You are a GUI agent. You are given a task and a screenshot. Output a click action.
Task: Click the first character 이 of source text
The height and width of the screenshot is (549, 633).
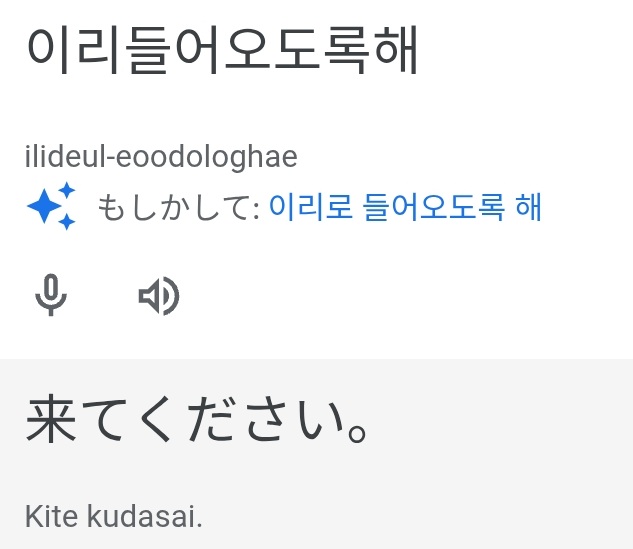pyautogui.click(x=49, y=52)
